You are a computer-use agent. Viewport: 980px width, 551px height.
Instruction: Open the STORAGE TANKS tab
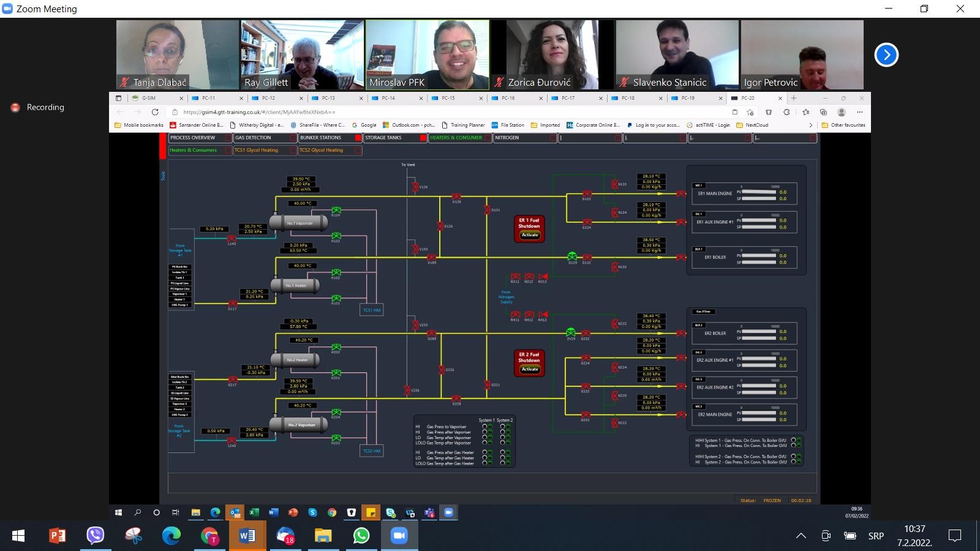(395, 138)
